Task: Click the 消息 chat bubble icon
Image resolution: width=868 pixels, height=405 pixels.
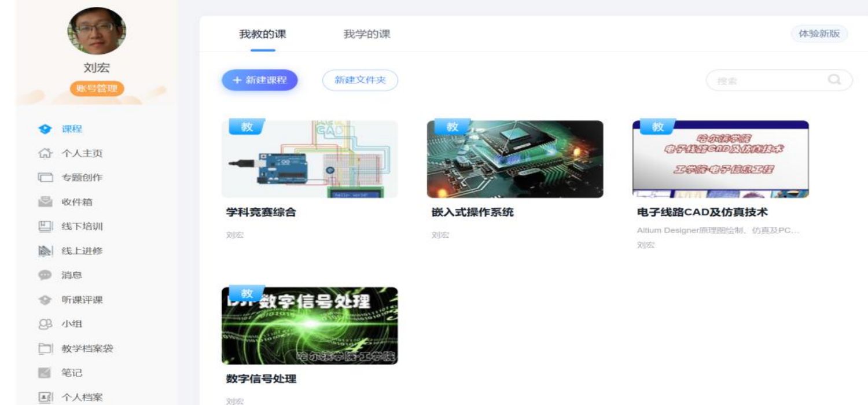Action: pyautogui.click(x=45, y=275)
